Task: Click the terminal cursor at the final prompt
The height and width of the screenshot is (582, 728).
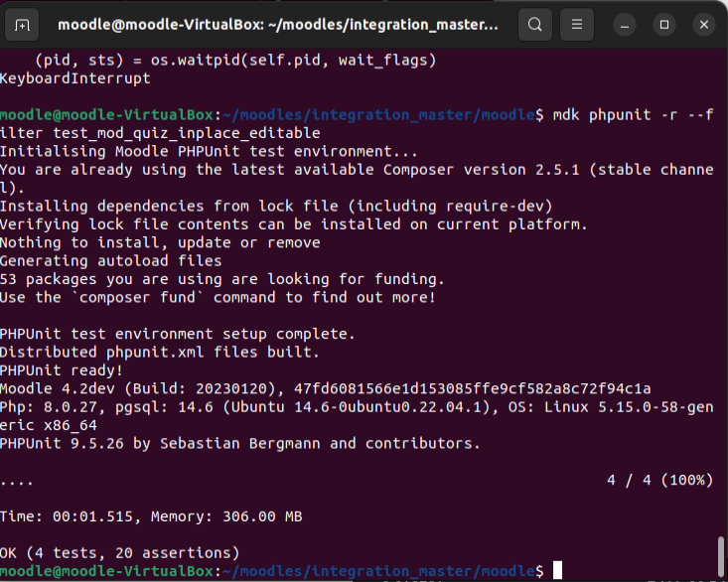Action: tap(557, 570)
